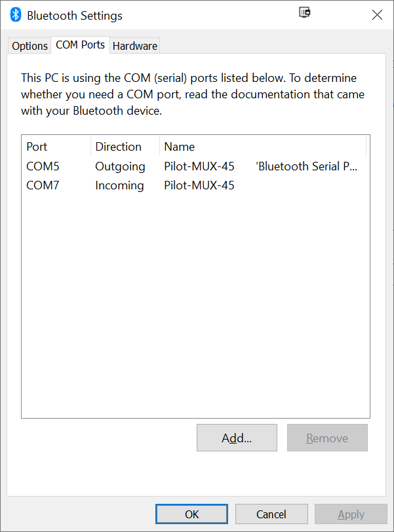The width and height of the screenshot is (394, 532).
Task: Dismiss dialog with Cancel button
Action: click(x=271, y=514)
